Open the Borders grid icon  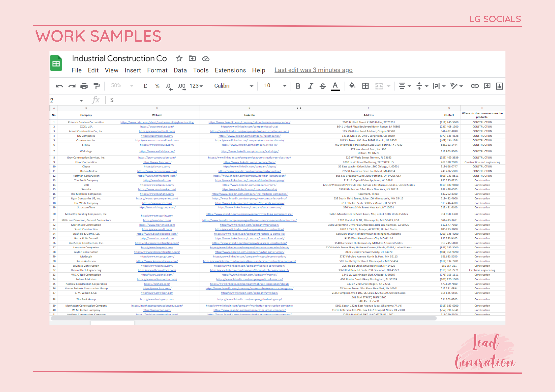365,86
